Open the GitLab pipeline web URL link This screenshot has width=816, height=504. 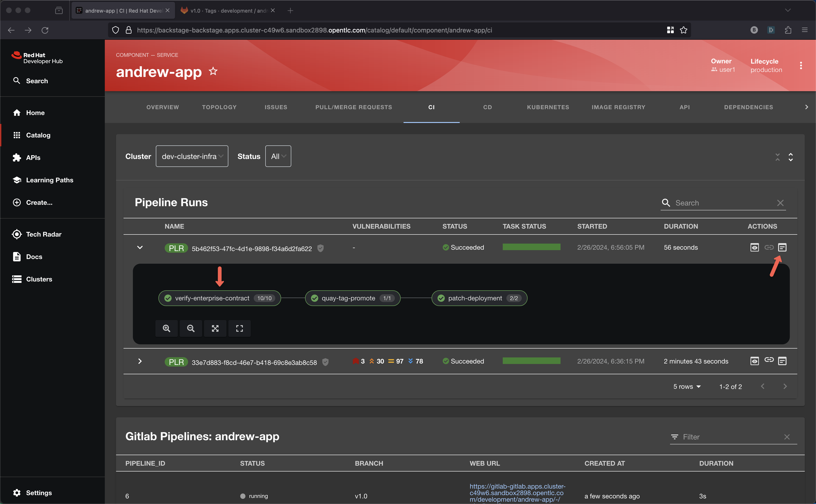pos(517,493)
